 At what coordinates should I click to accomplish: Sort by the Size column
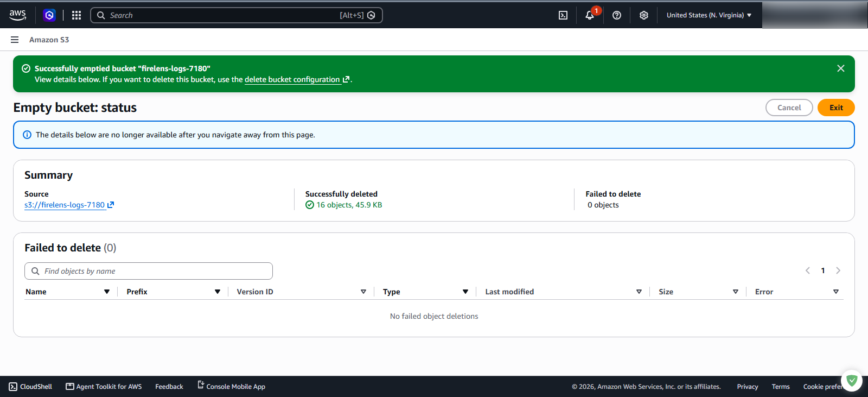coord(736,292)
